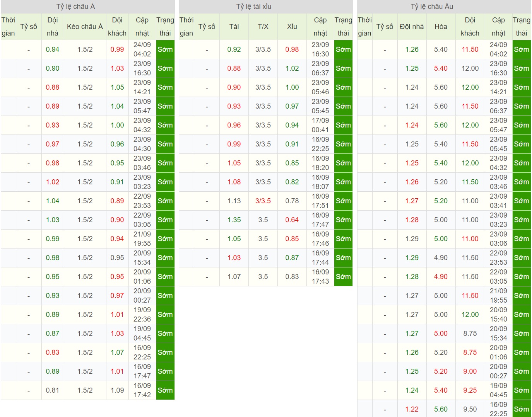The image size is (532, 417).
Task: Click 'Sớm' status in European row 21/09 19:55
Action: 522,296
